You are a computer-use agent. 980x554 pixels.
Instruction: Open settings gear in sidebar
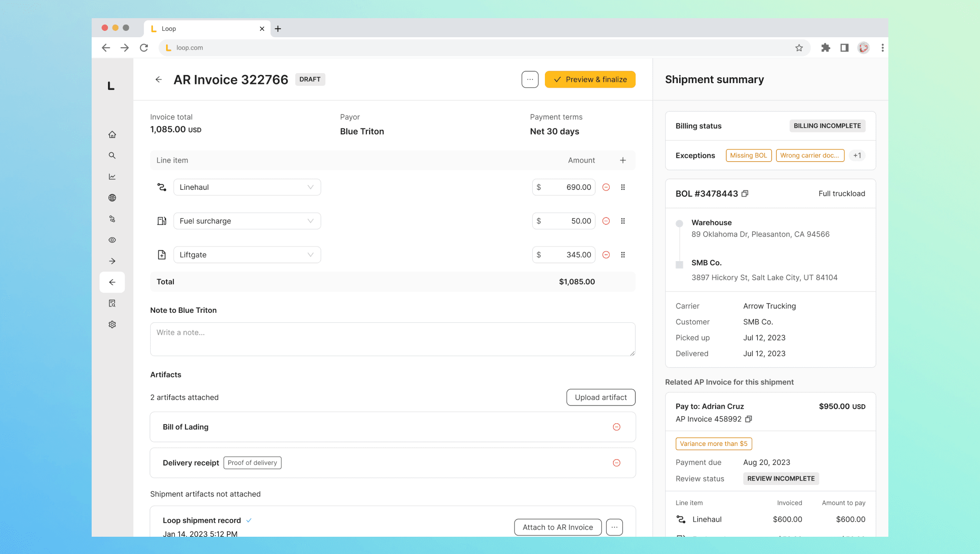[112, 324]
